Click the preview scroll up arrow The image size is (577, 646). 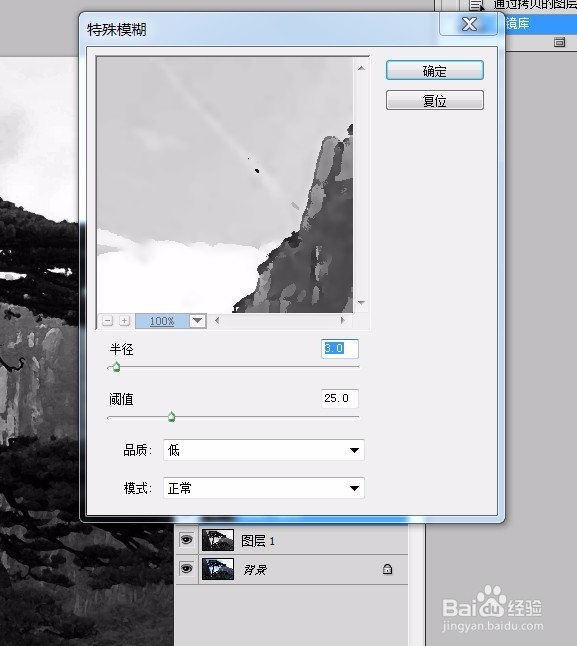pos(361,68)
